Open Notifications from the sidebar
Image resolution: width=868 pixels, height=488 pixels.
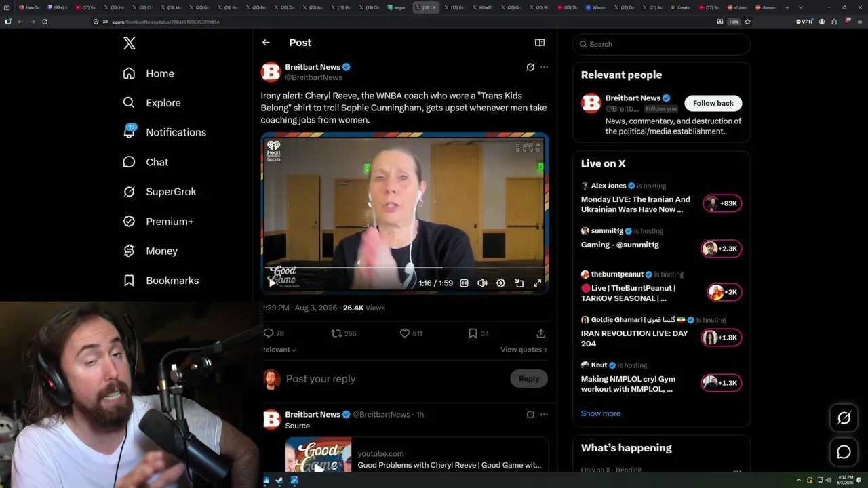click(164, 132)
